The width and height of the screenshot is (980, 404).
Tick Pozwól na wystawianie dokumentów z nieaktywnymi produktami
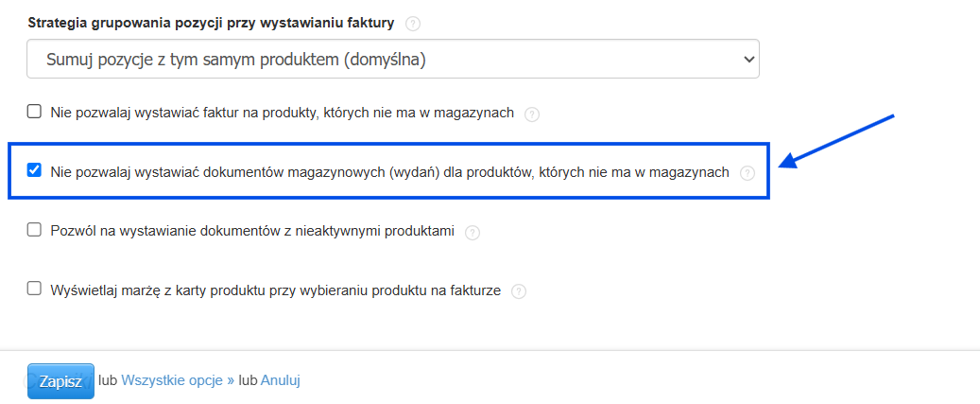pos(34,230)
